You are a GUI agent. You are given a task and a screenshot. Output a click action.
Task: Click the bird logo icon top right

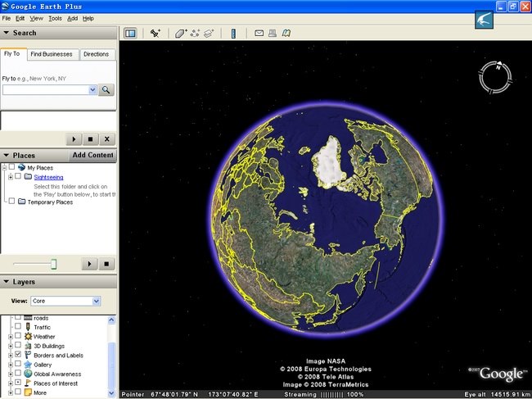[x=484, y=20]
